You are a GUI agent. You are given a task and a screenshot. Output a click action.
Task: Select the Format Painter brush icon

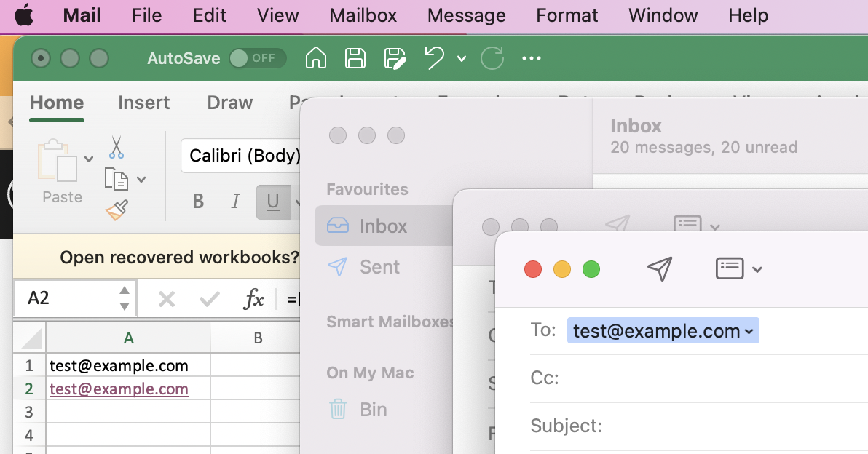tap(115, 211)
